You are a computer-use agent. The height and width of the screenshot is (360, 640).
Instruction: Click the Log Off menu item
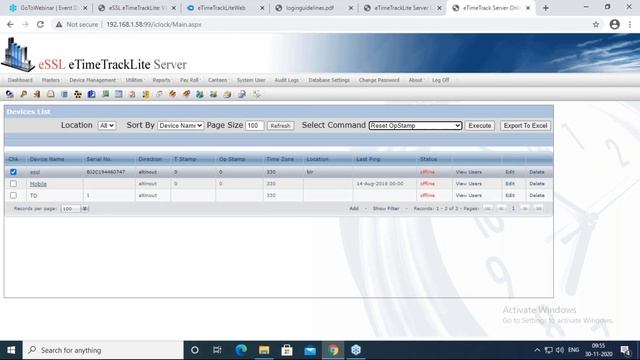pyautogui.click(x=440, y=80)
